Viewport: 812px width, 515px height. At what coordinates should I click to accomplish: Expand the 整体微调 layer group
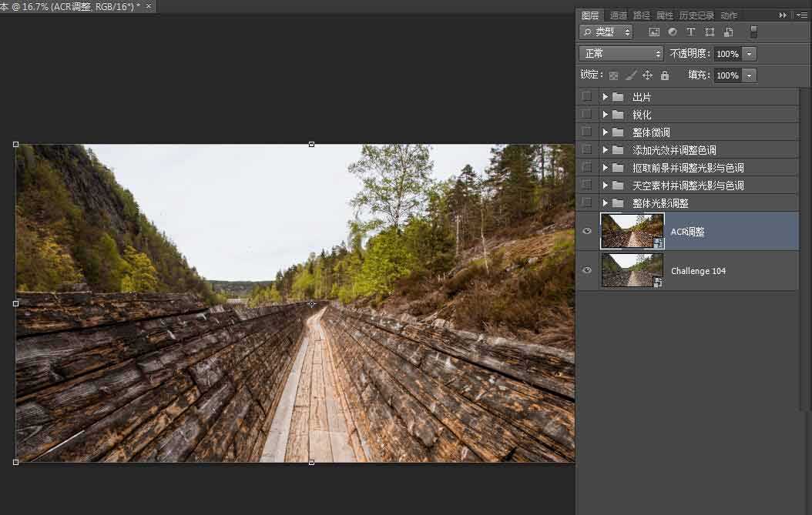pyautogui.click(x=605, y=132)
